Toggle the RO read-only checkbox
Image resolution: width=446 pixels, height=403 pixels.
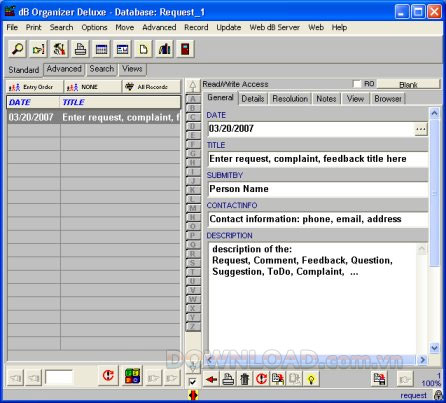pyautogui.click(x=357, y=84)
